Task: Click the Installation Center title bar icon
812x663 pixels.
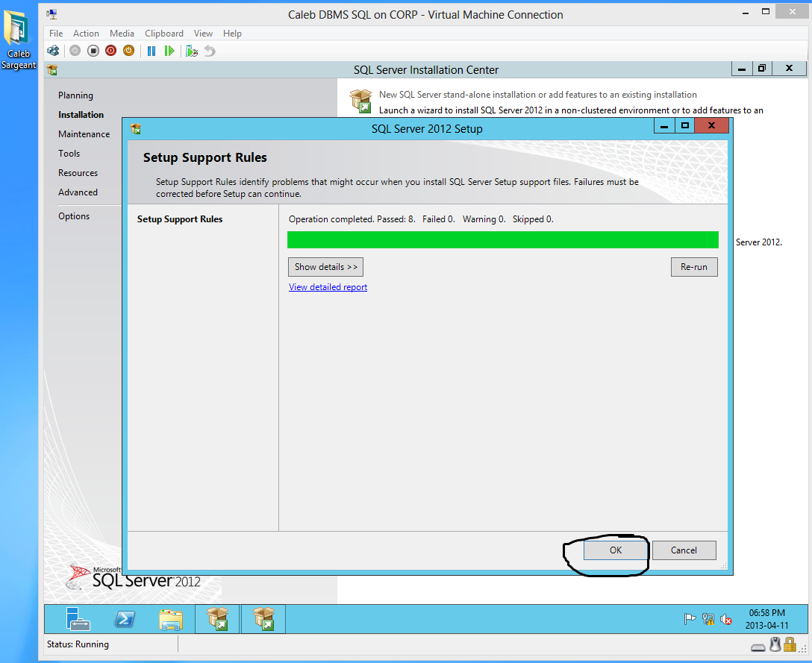Action: pyautogui.click(x=51, y=70)
